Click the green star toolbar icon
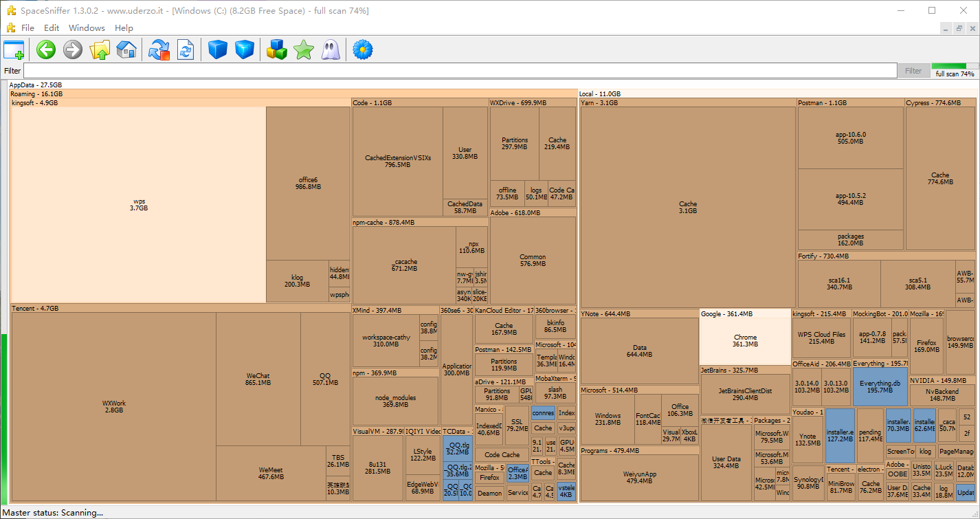The width and height of the screenshot is (980, 519). click(x=304, y=49)
